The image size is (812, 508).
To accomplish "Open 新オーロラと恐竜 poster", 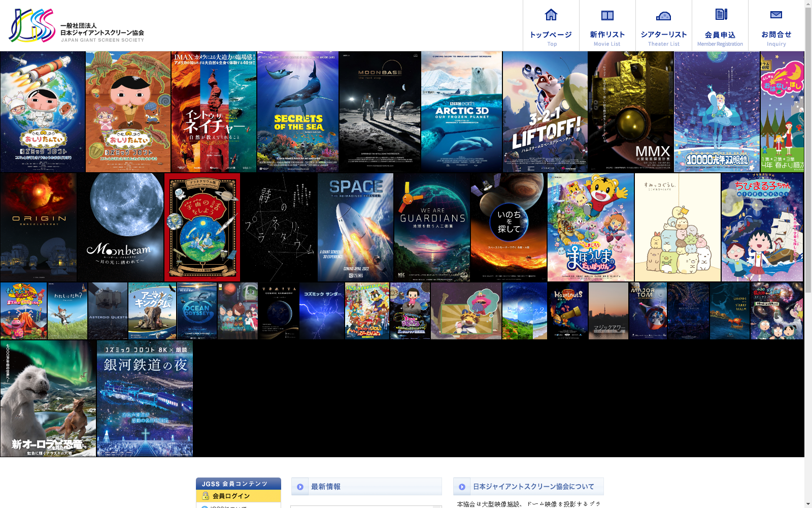I will click(x=48, y=399).
